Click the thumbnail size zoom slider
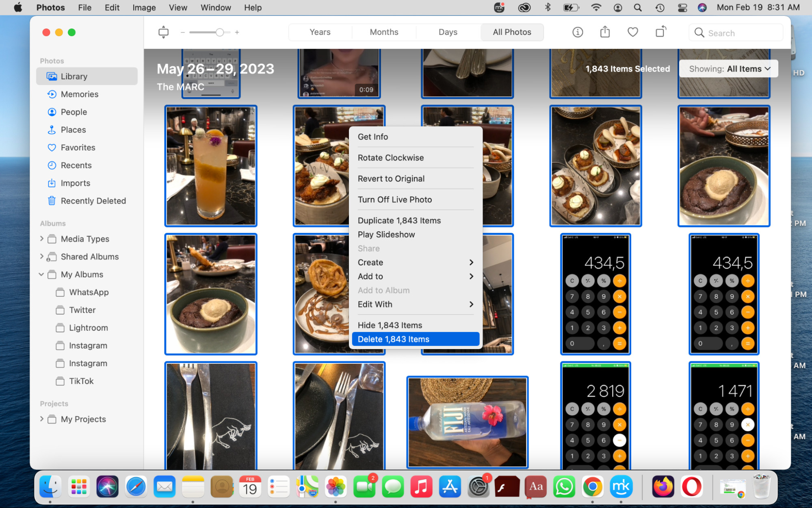The height and width of the screenshot is (508, 812). click(210, 32)
